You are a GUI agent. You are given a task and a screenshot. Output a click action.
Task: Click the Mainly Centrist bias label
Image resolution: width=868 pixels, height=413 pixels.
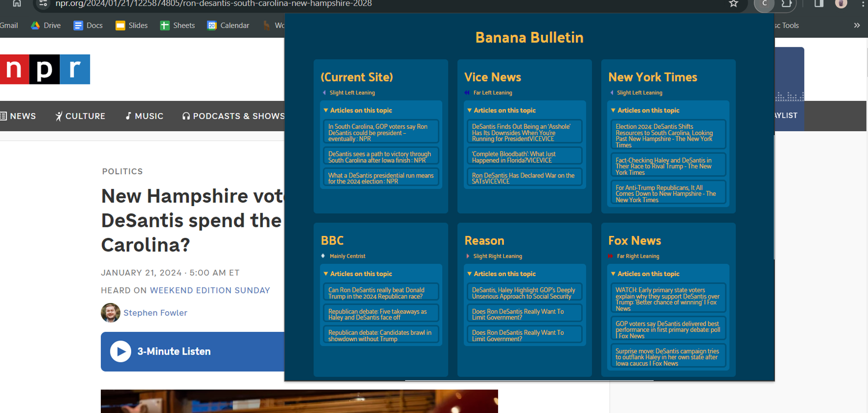tap(347, 256)
